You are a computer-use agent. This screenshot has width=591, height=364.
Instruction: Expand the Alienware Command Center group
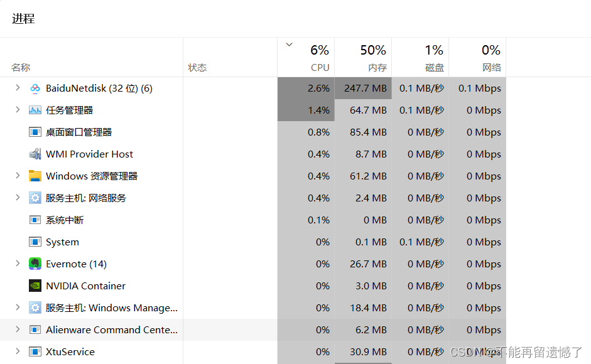pyautogui.click(x=18, y=329)
